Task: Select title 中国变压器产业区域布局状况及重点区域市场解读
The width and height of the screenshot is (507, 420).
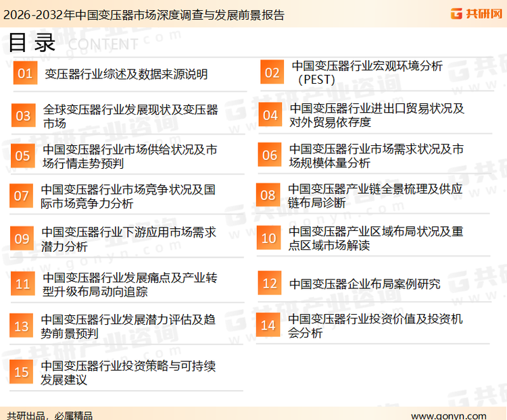Action: tap(376, 238)
